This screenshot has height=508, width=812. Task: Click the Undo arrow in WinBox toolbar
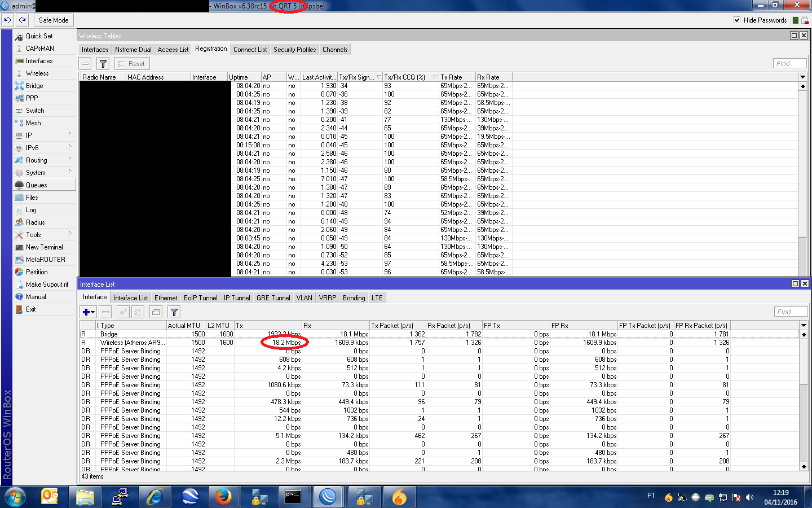point(7,20)
